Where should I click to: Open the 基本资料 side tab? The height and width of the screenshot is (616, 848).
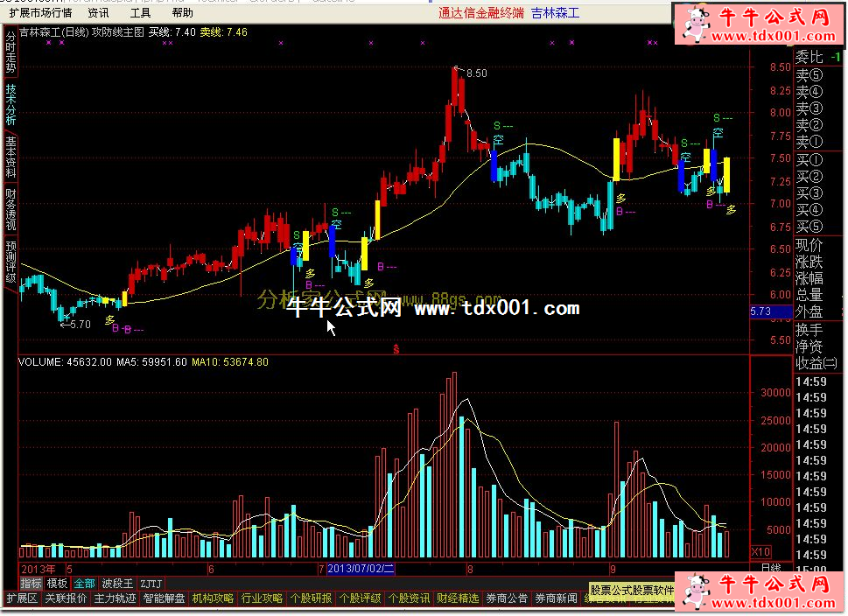tap(11, 157)
